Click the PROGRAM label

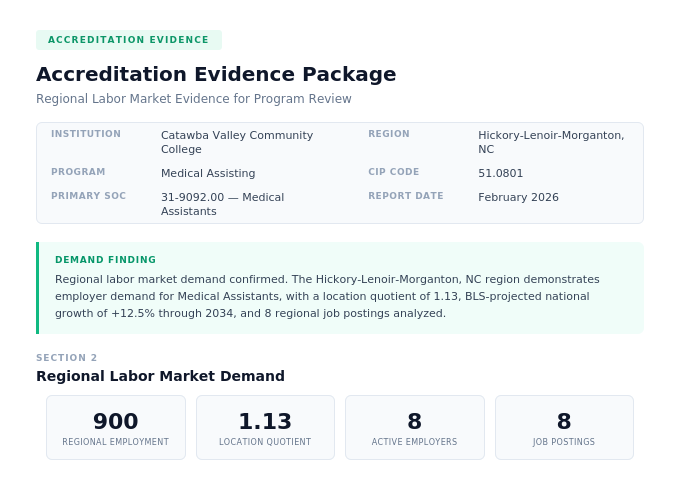pos(78,172)
